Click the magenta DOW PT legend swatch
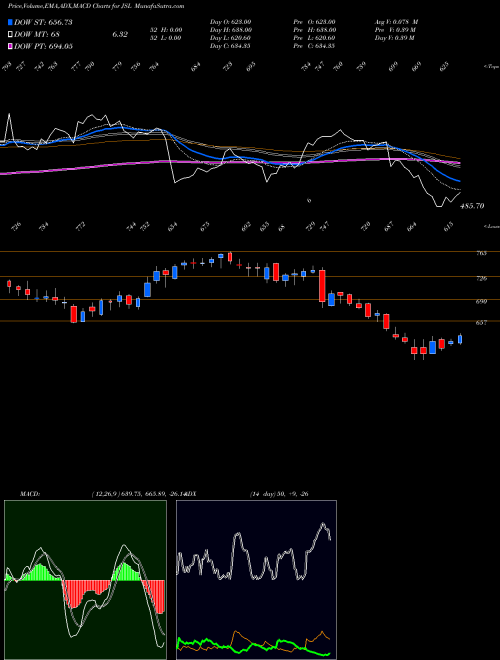 pyautogui.click(x=10, y=46)
